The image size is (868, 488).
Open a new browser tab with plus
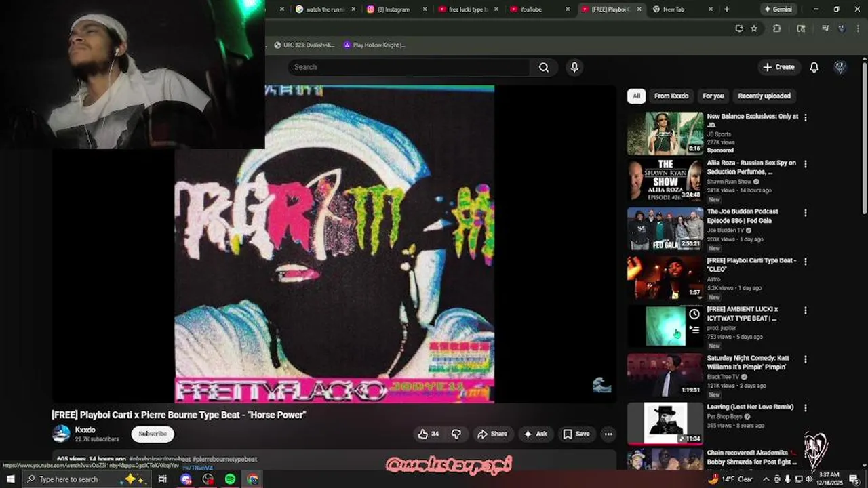point(727,9)
